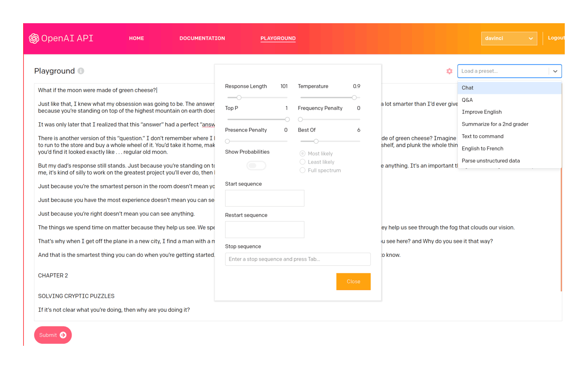Select the Least likely radio option
The image size is (588, 369).
coord(303,162)
